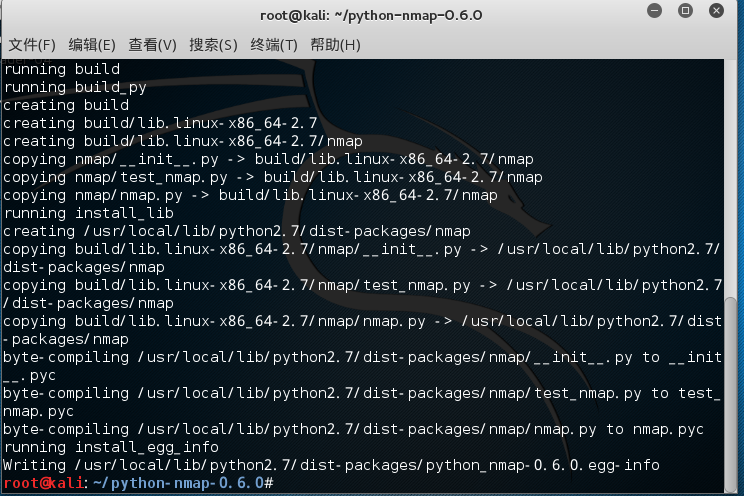
Task: Open the 终端(T) menu
Action: click(x=274, y=45)
